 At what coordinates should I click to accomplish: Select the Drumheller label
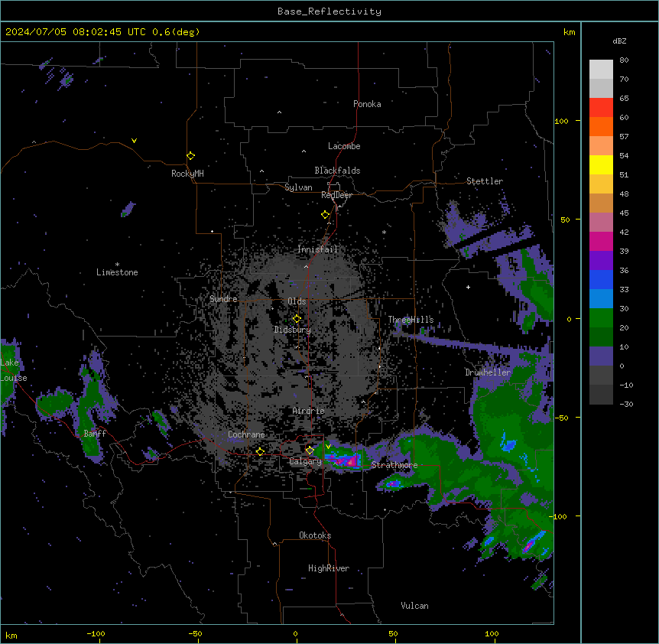point(488,372)
